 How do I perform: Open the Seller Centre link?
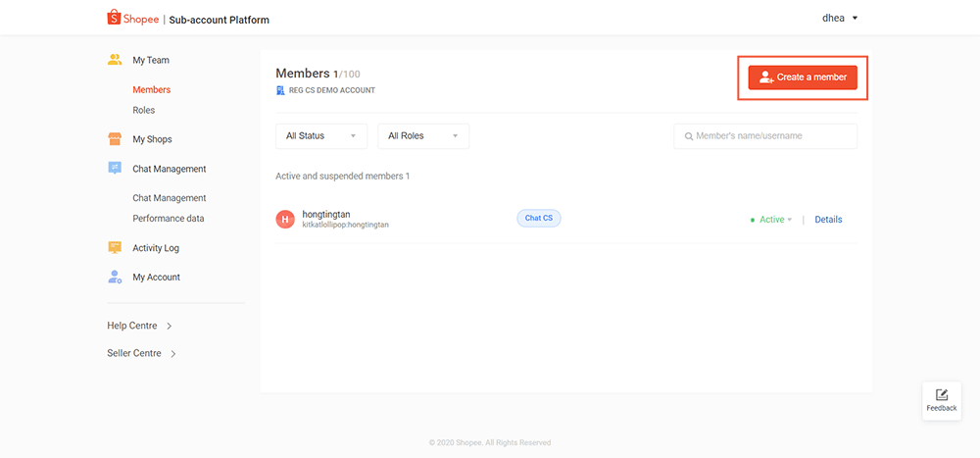coord(133,353)
